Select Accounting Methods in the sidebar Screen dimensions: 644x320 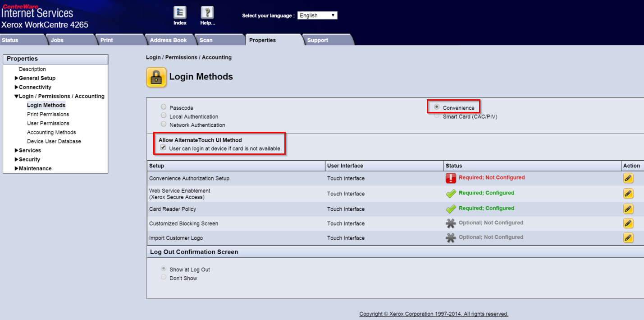[x=51, y=132]
